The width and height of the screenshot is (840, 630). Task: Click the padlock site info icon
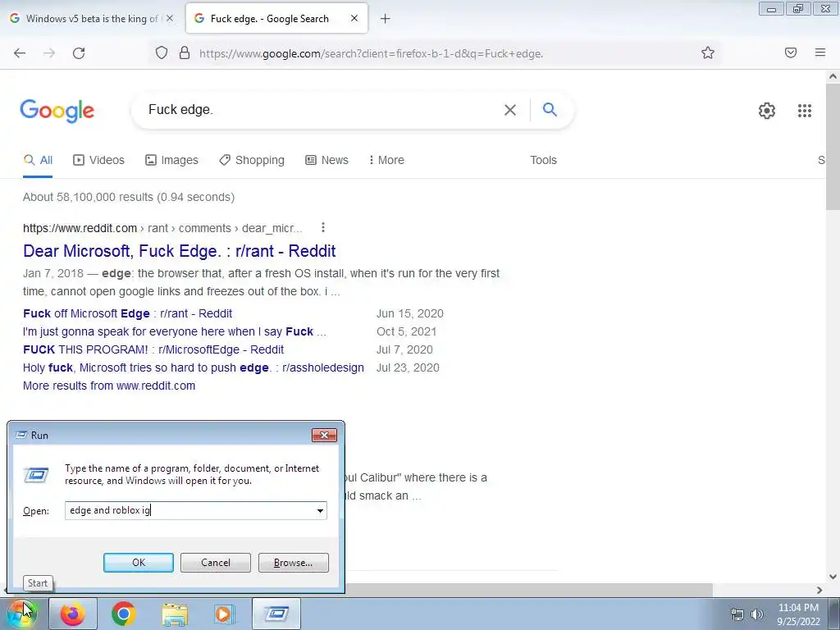[x=185, y=53]
